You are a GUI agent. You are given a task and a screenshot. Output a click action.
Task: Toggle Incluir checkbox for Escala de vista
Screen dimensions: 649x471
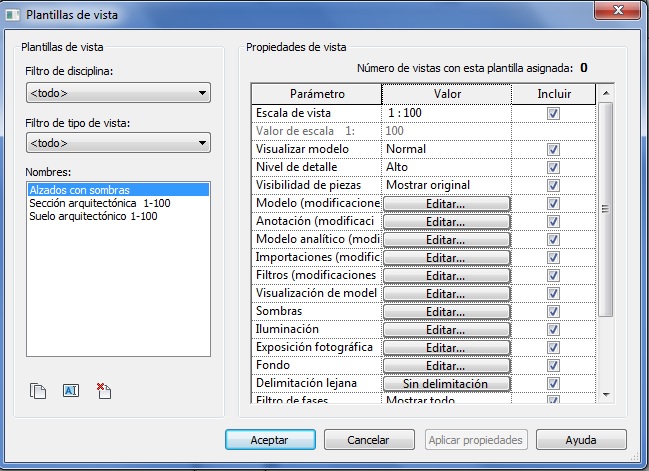coord(553,113)
